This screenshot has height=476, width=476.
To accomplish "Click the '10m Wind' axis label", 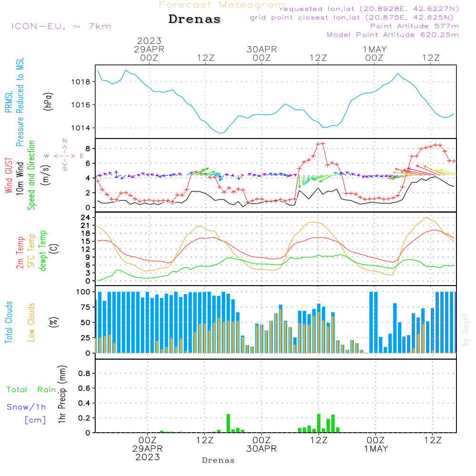I will [x=20, y=178].
